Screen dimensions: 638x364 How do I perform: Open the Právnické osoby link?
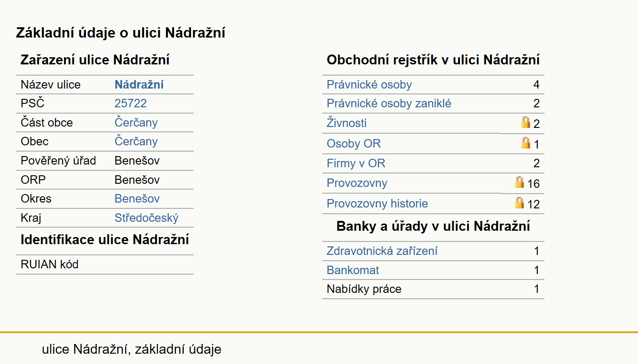pos(369,85)
